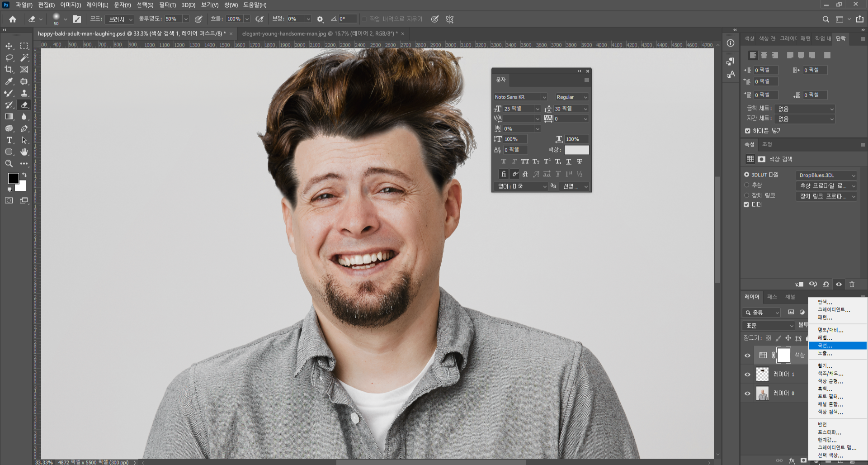Choose 레벨... from adjustment menu

click(x=837, y=338)
